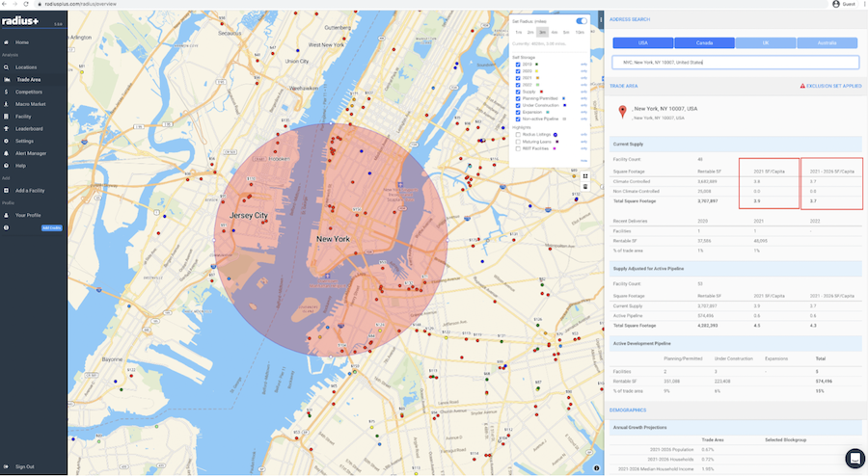The image size is (868, 476).
Task: Click the Your Profile person icon
Action: click(6, 215)
